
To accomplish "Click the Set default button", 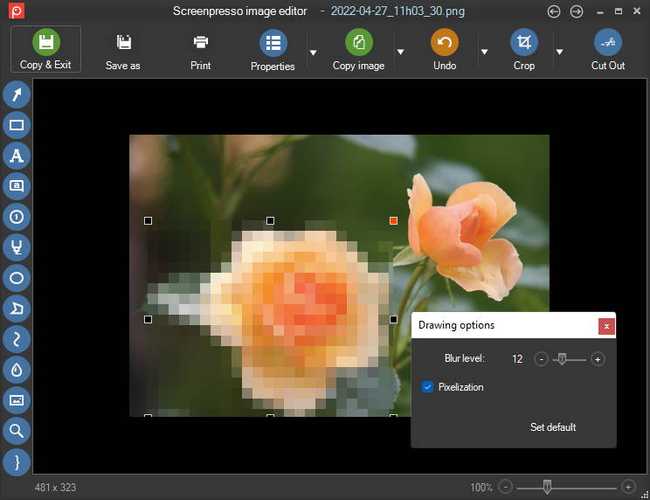I will tap(553, 427).
